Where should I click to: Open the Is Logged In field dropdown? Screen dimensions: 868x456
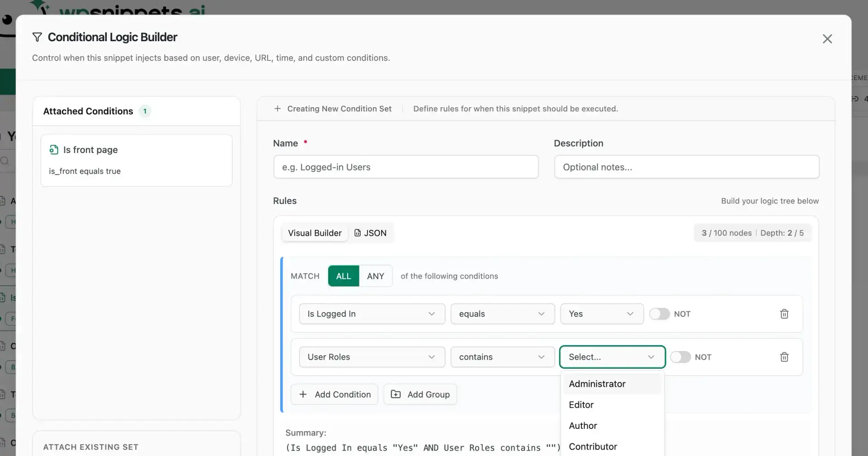(371, 313)
